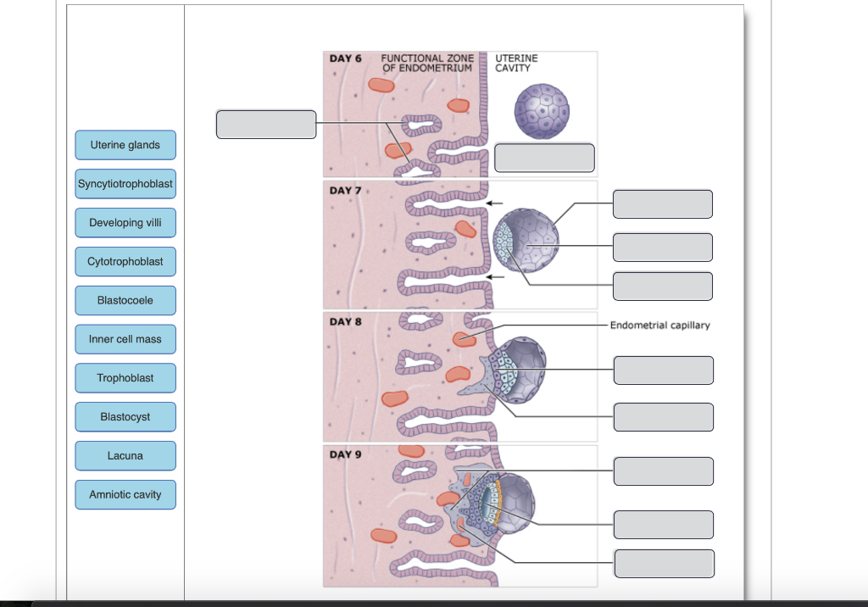This screenshot has width=868, height=607.
Task: Select the Trophoblast label chip
Action: (125, 377)
